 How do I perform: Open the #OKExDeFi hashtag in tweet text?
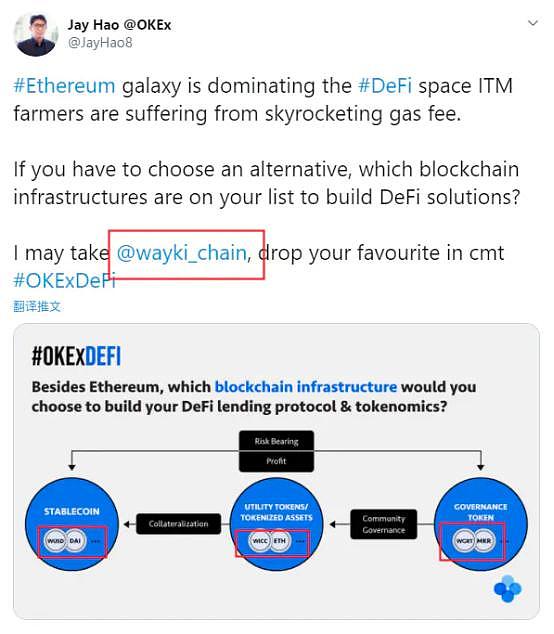[x=65, y=281]
